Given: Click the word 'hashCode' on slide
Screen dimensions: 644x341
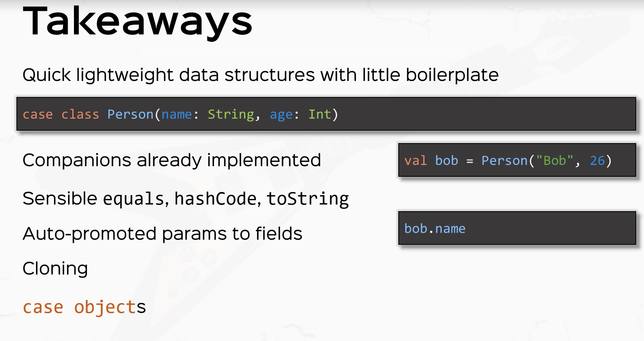Looking at the screenshot, I should point(216,199).
